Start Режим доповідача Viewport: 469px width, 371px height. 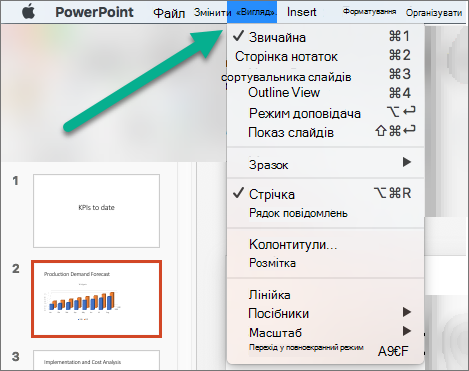325,113
